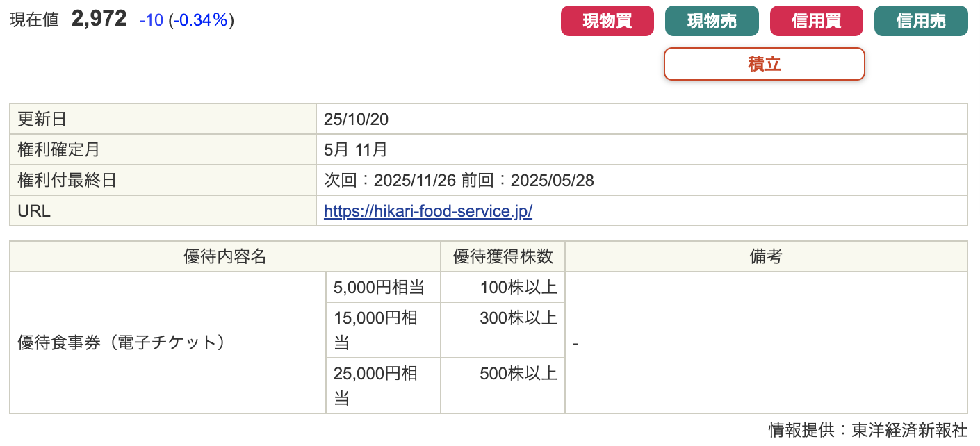The width and height of the screenshot is (980, 446).
Task: Open the 信用買 margin buy order
Action: click(816, 21)
